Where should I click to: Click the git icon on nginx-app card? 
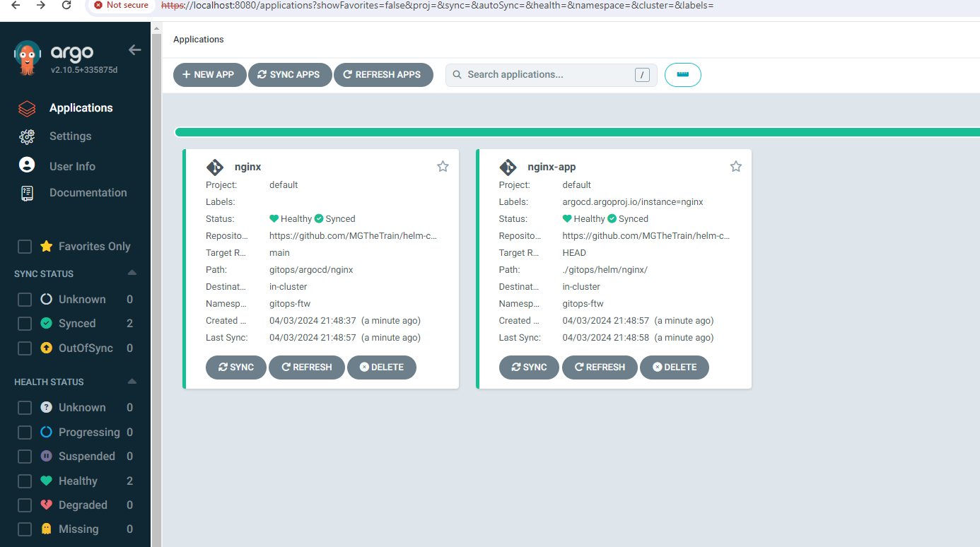[x=508, y=167]
